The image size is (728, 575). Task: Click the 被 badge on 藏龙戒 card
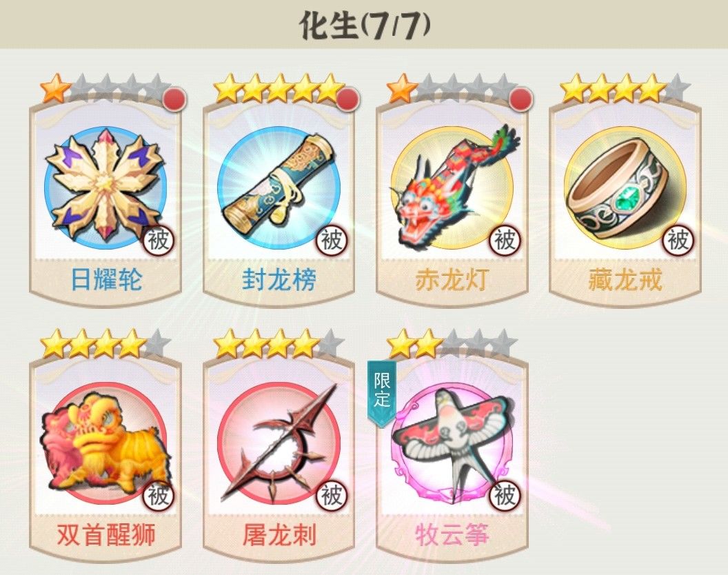pos(678,240)
